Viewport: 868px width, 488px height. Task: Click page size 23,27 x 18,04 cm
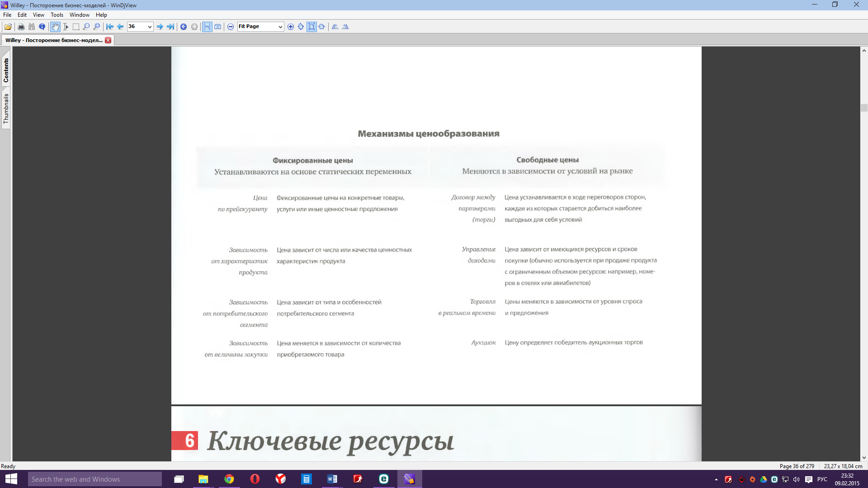pyautogui.click(x=843, y=466)
